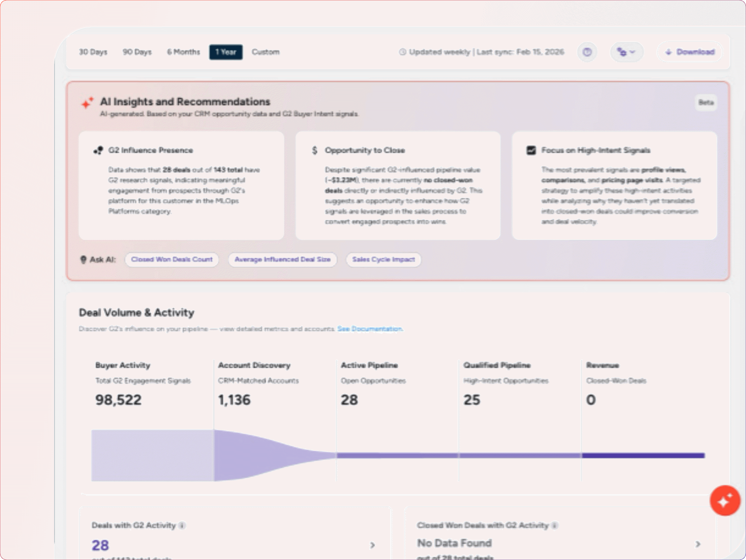
Task: Click the Ask AI lightbulb icon
Action: coord(84,259)
